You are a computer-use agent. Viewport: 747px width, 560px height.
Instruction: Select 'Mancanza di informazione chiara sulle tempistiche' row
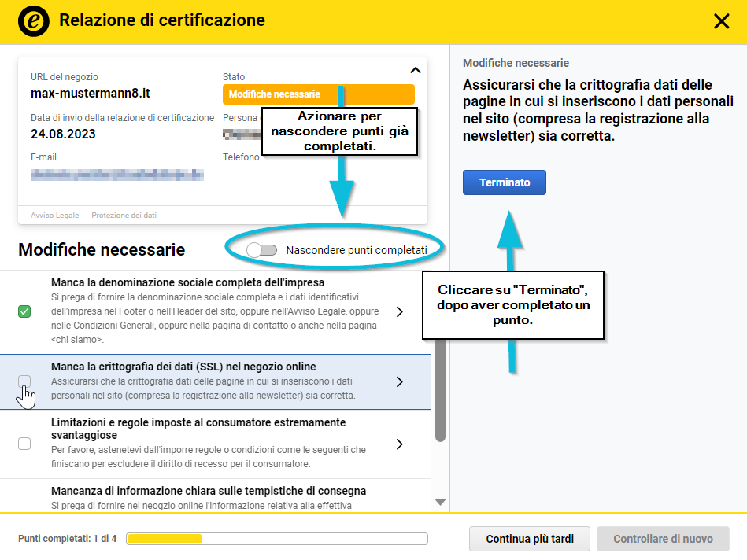216,496
